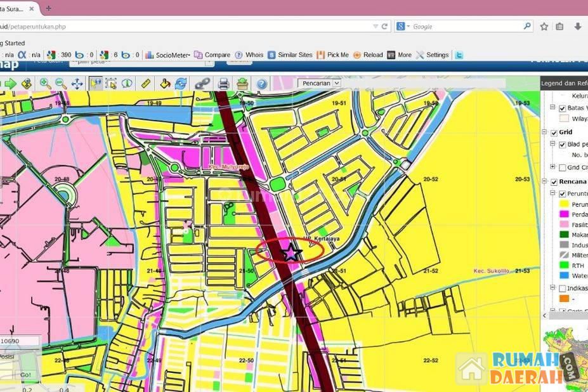Image resolution: width=588 pixels, height=392 pixels.
Task: Click the blue Water legend color swatch
Action: tap(564, 276)
